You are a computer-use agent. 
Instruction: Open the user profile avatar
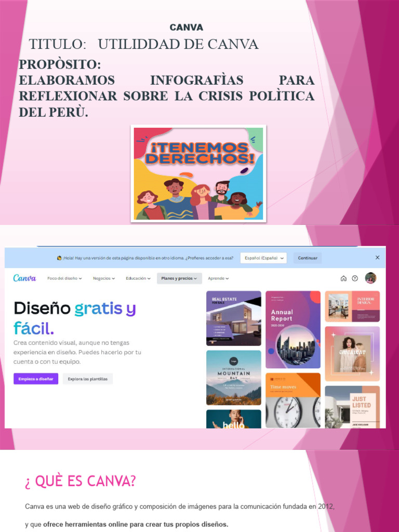pos(370,278)
